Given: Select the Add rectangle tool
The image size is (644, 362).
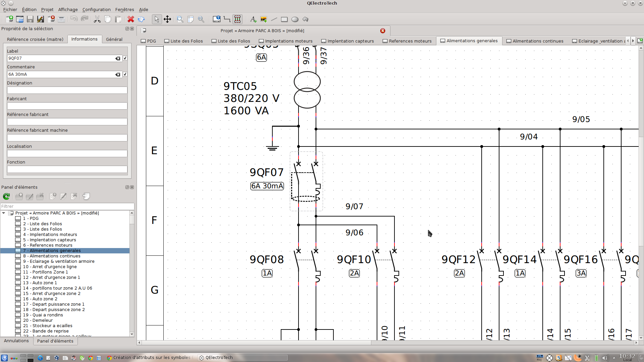Looking at the screenshot, I should click(x=284, y=19).
